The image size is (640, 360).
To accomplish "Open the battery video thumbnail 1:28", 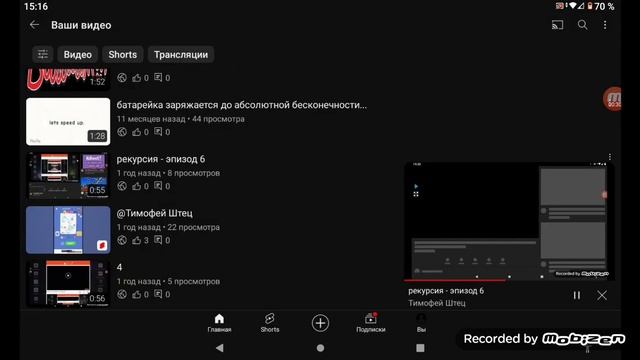I will point(68,121).
